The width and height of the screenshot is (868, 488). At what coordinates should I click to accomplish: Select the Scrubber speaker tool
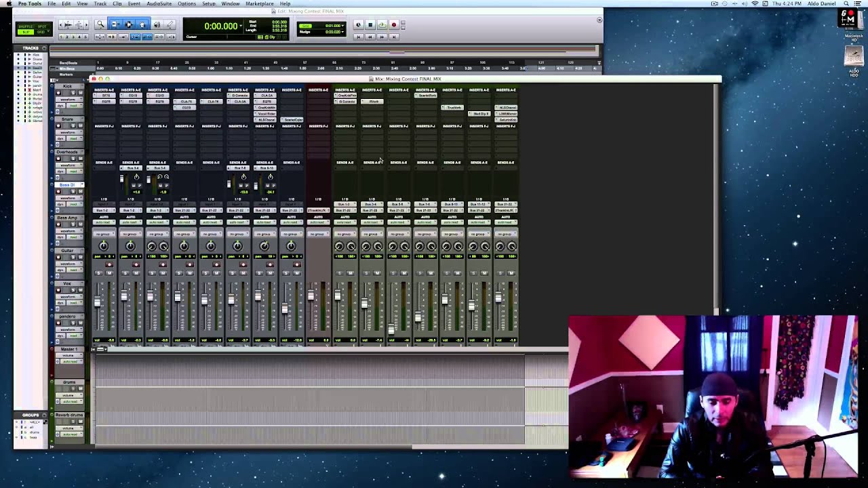[157, 25]
